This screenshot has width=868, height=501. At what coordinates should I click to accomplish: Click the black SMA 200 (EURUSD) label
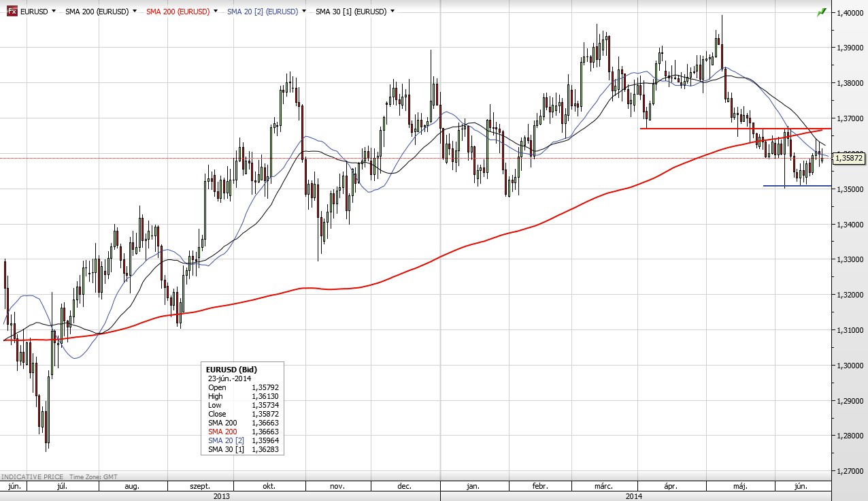tap(97, 12)
